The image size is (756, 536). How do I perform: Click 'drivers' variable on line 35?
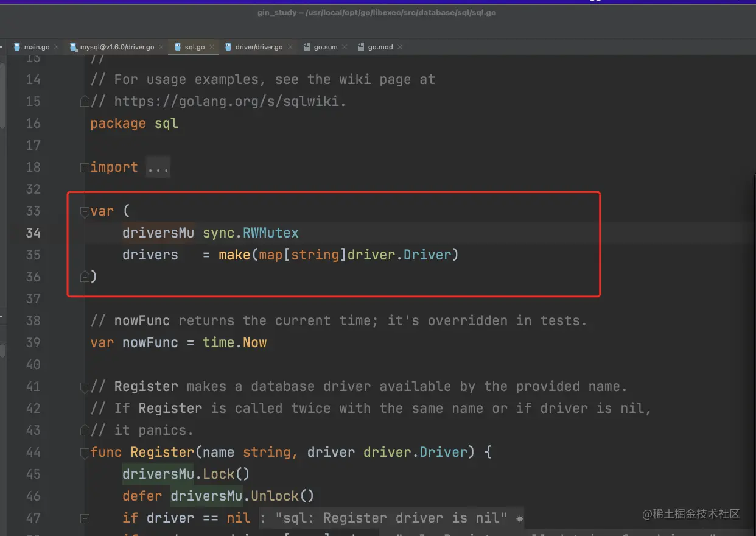[x=150, y=255]
